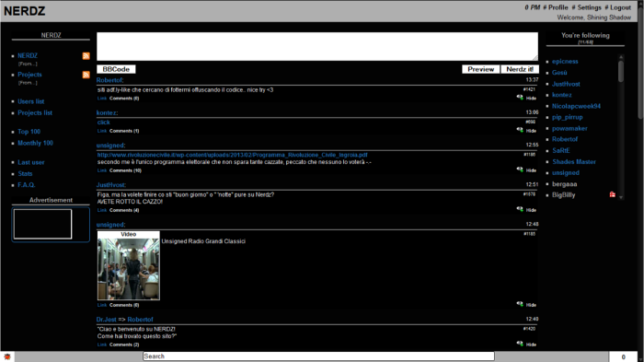Hide kontez's click post
This screenshot has height=362, width=644.
pos(531,131)
